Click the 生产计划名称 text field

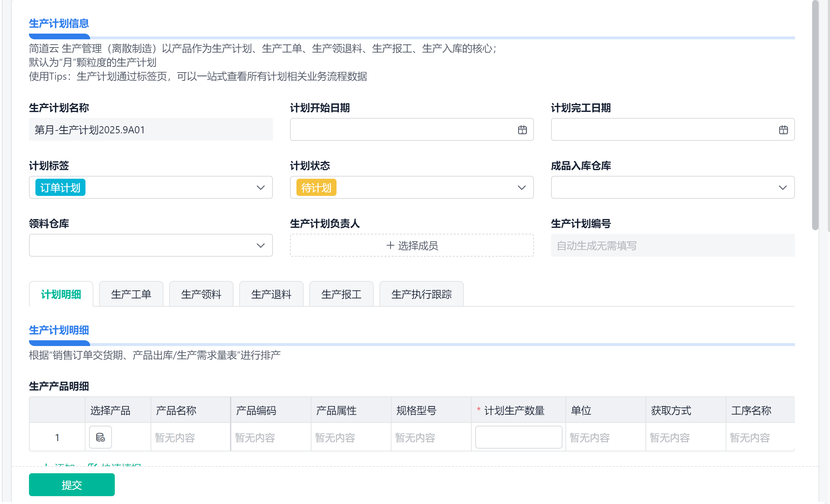click(x=150, y=130)
